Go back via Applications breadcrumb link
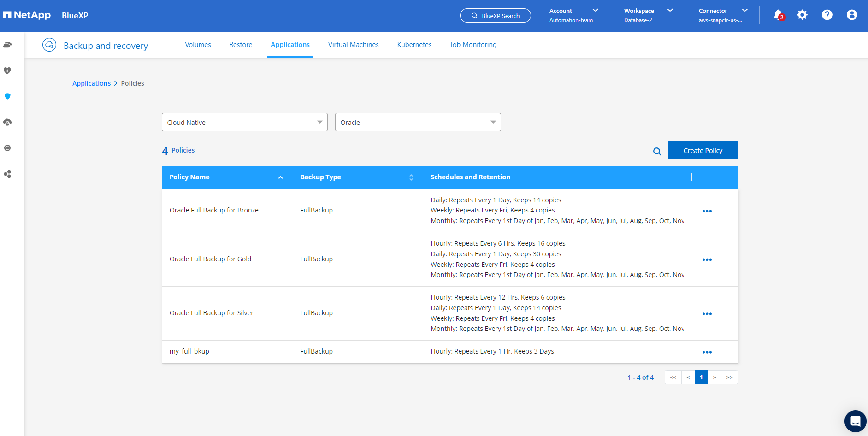The width and height of the screenshot is (868, 436). tap(91, 83)
